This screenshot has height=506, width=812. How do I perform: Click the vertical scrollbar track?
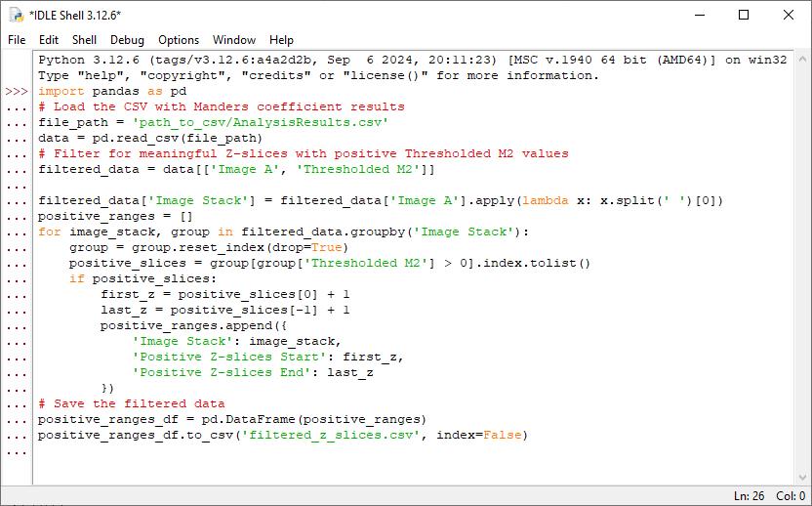pos(802,268)
